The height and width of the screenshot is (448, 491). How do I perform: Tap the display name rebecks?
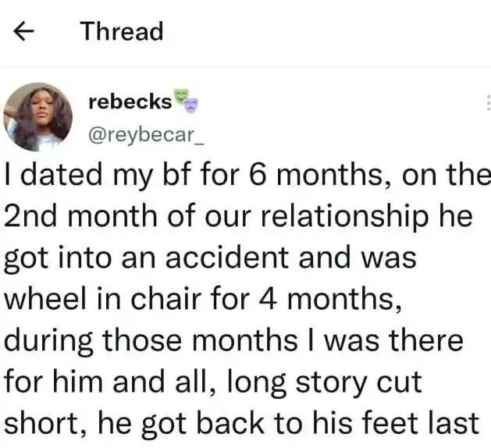130,101
